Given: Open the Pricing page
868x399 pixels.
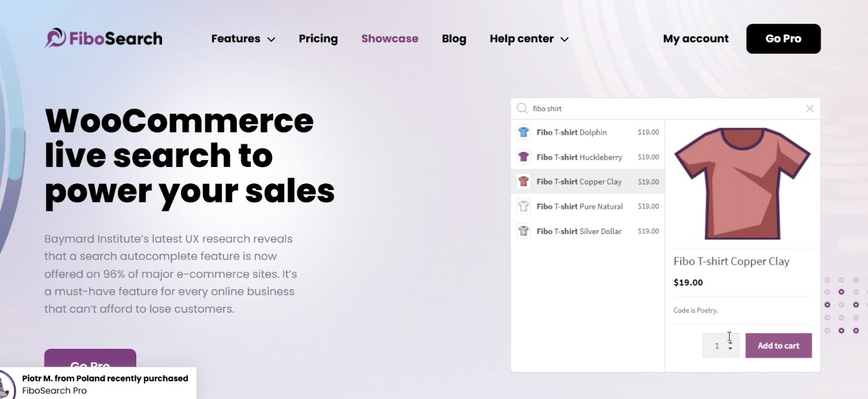Looking at the screenshot, I should click(x=318, y=39).
